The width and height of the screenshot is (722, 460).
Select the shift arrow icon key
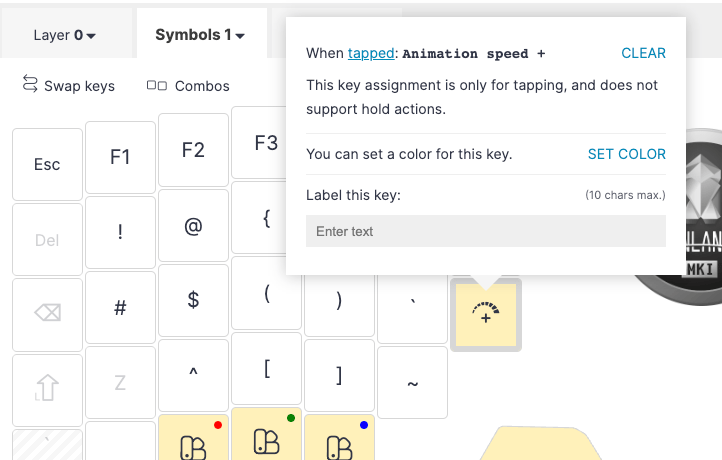[x=47, y=390]
